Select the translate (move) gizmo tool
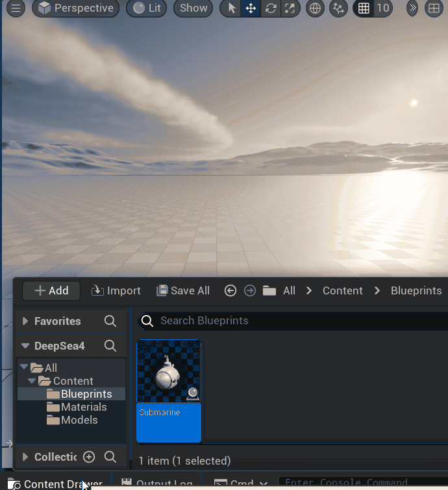The height and width of the screenshot is (490, 448). tap(250, 8)
